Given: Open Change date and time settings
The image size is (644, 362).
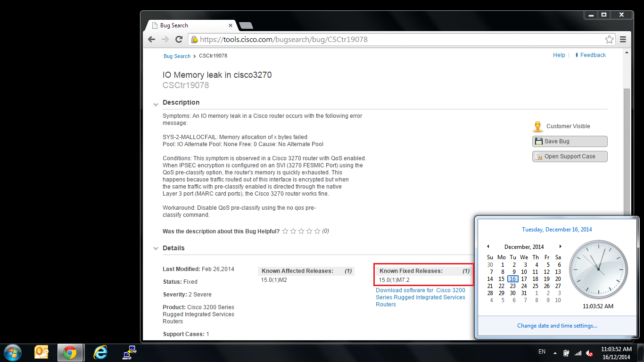Looking at the screenshot, I should tap(557, 326).
